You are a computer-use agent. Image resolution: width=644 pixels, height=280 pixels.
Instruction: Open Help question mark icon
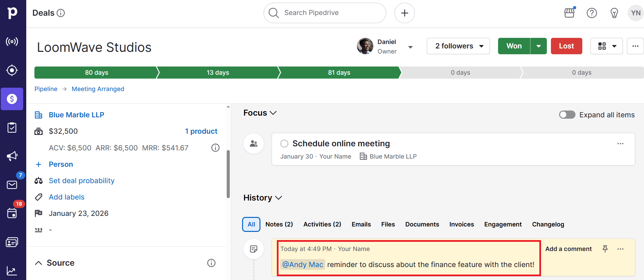pyautogui.click(x=592, y=13)
